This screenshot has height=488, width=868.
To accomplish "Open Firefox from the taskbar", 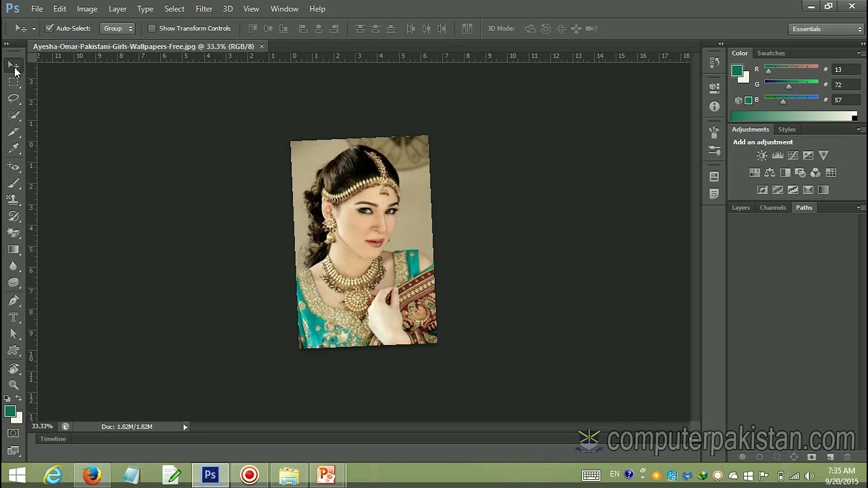I will click(92, 475).
